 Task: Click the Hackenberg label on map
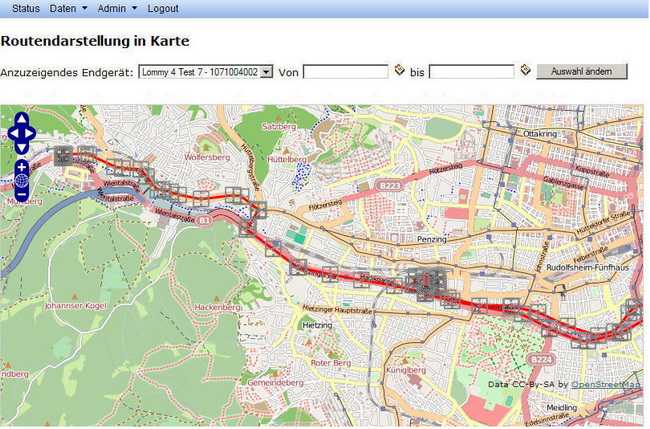pos(217,308)
